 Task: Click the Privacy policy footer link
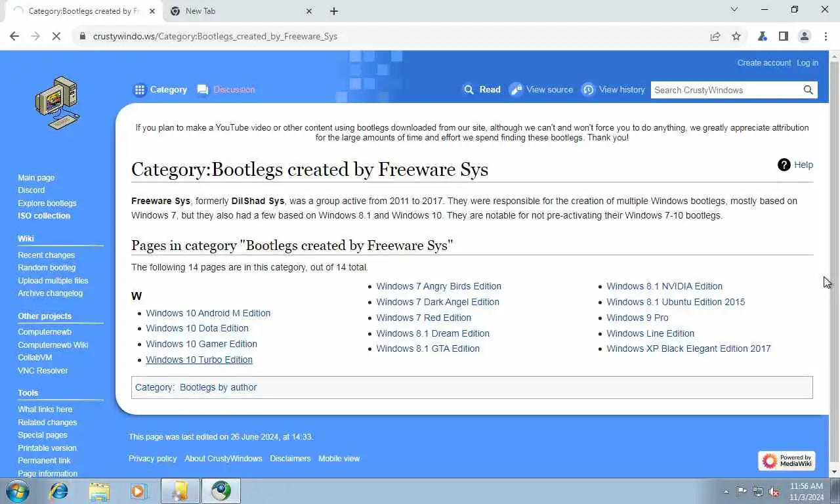pyautogui.click(x=152, y=459)
